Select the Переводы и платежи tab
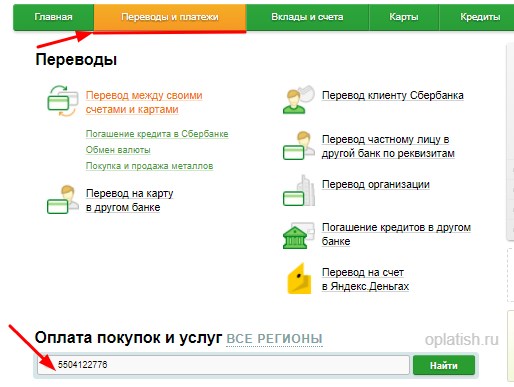This screenshot has height=387, width=514. (170, 17)
